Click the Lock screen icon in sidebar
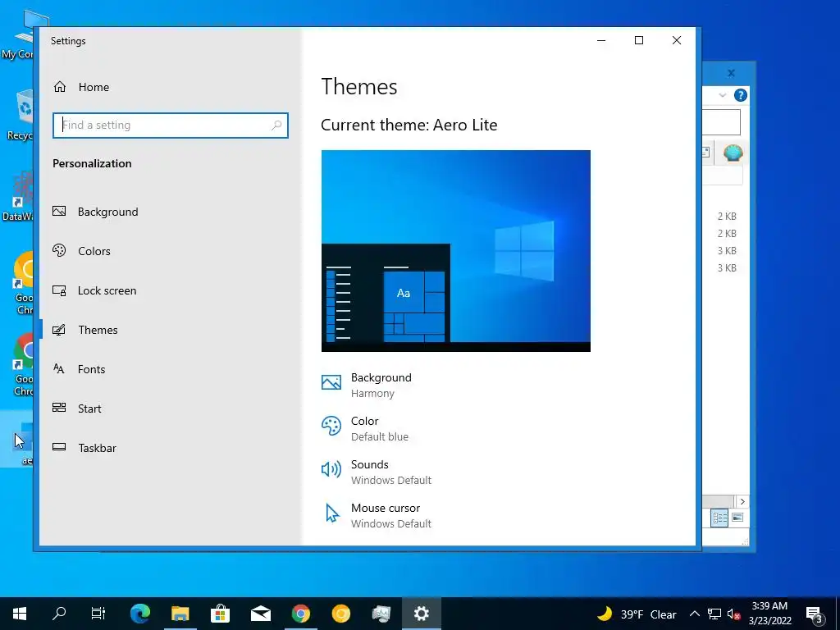This screenshot has width=840, height=630. pos(59,290)
